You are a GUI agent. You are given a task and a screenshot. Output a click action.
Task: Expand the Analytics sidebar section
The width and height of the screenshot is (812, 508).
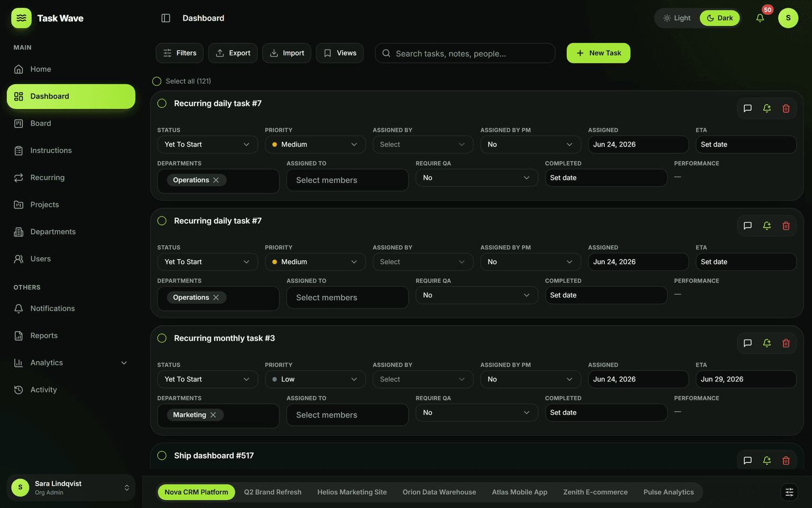71,362
